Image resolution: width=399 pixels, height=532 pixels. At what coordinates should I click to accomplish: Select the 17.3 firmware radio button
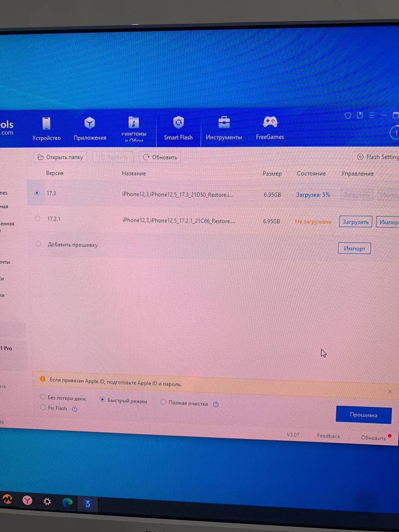point(37,193)
